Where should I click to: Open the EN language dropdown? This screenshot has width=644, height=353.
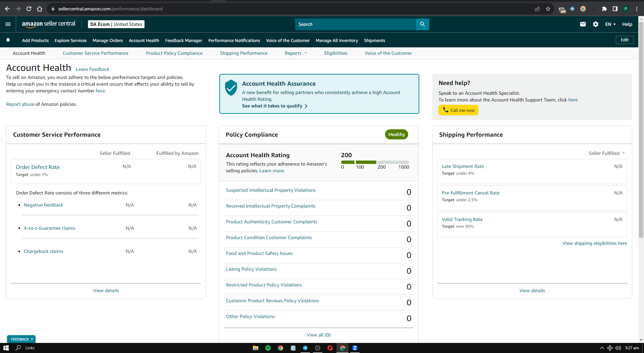[610, 24]
